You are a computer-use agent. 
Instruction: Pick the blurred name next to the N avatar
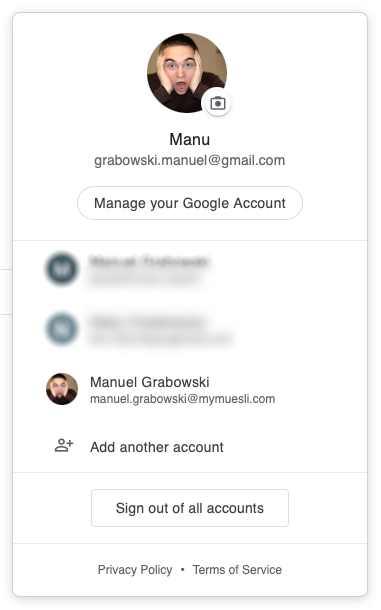coord(148,322)
